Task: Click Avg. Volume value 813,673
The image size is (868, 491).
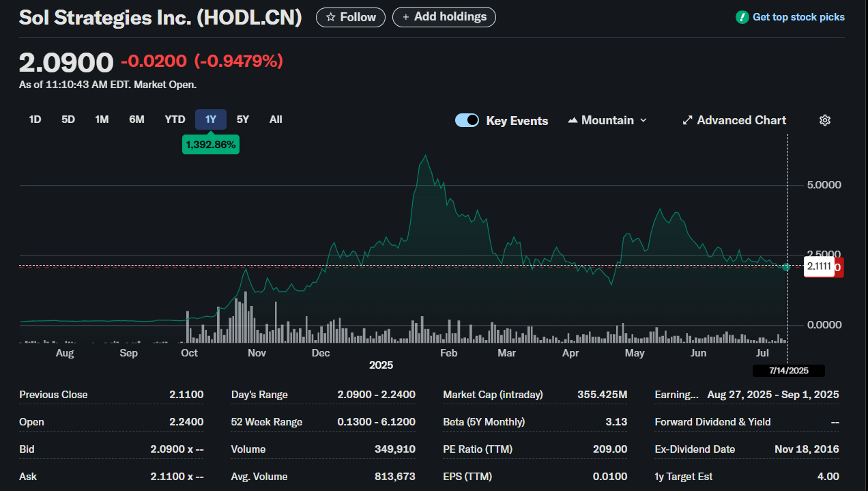Action: coord(396,477)
